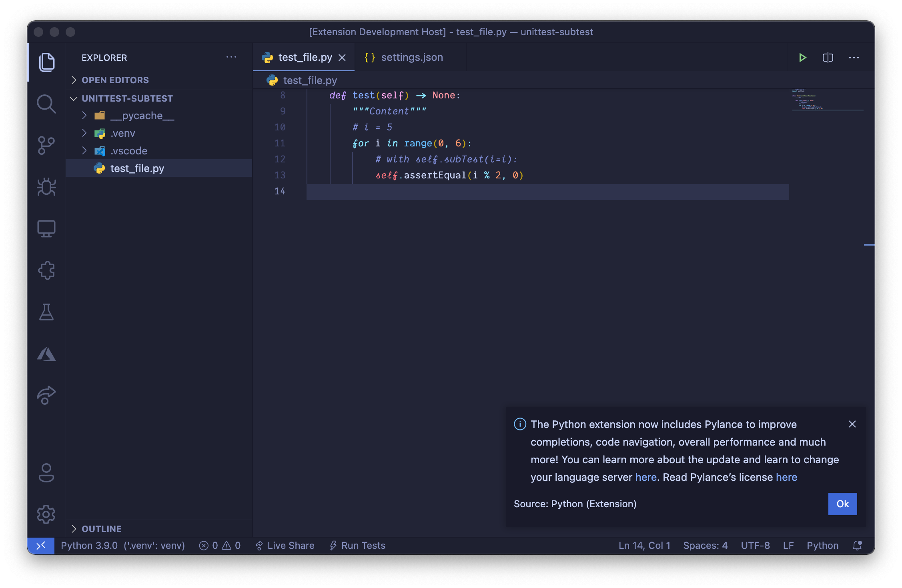
Task: Open Explorer views and more actions
Action: [x=231, y=57]
